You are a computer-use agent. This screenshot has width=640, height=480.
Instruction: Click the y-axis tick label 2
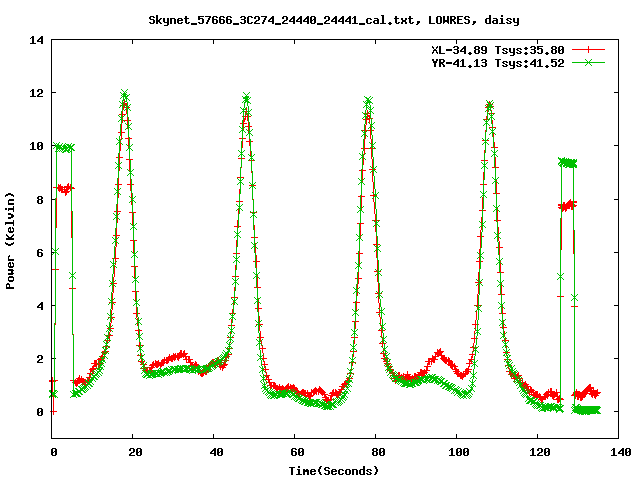click(x=40, y=359)
